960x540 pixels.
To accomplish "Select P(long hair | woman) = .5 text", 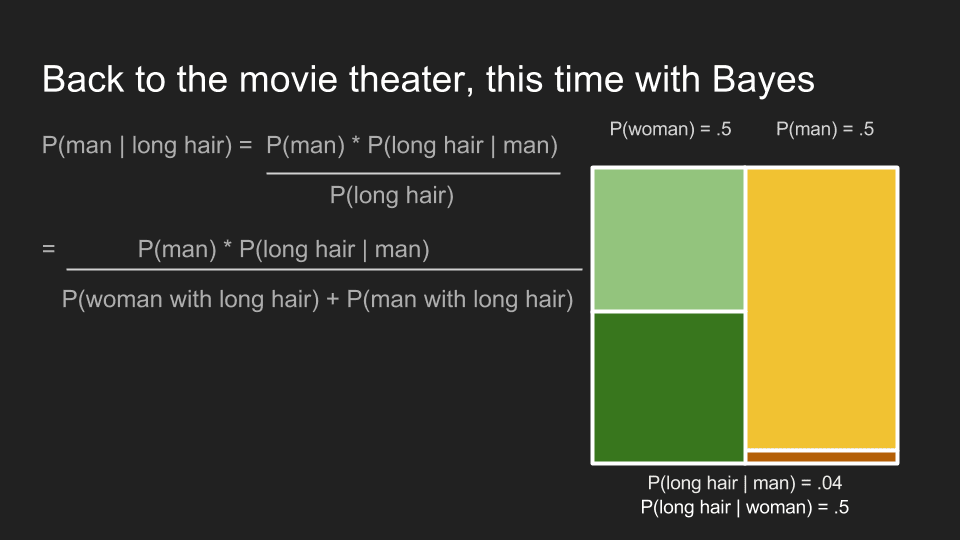I will point(744,508).
